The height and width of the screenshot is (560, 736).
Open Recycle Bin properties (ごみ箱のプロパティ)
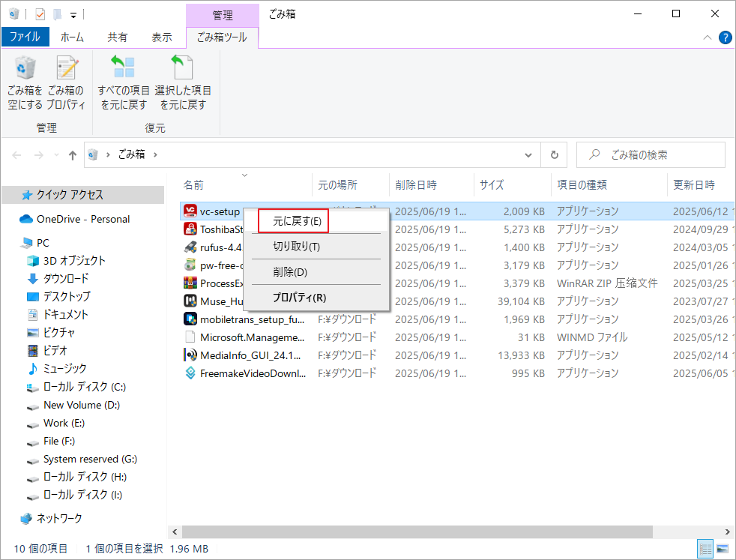click(66, 82)
